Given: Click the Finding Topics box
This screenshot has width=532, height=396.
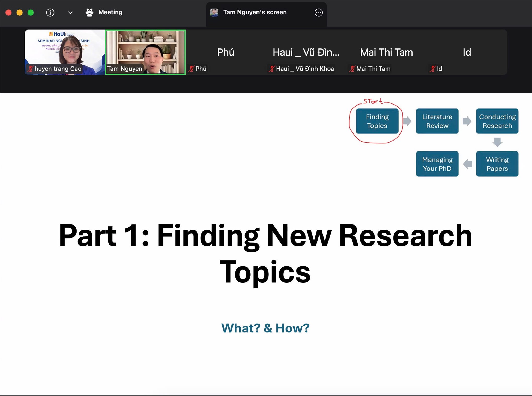Looking at the screenshot, I should 377,121.
